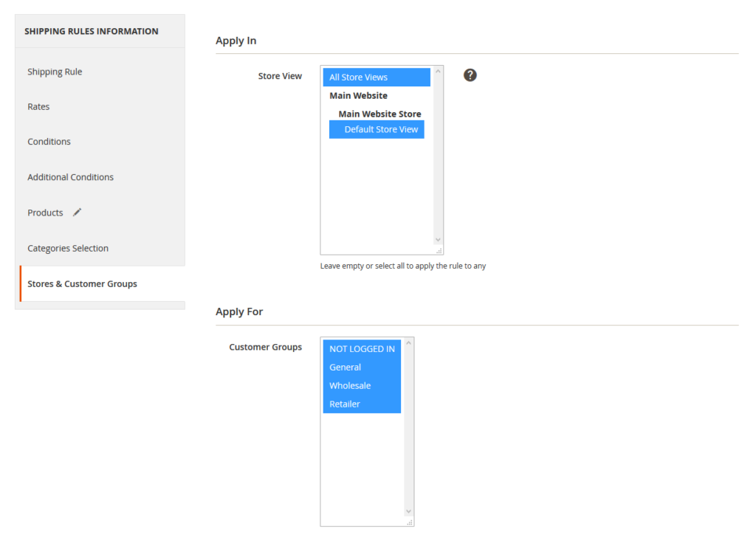Go to the Conditions tab
The height and width of the screenshot is (558, 756).
point(49,142)
